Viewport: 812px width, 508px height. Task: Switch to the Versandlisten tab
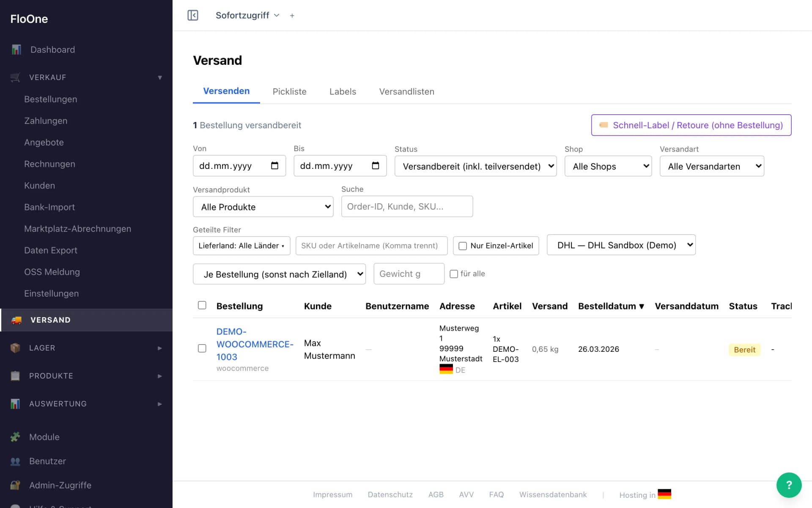(407, 91)
